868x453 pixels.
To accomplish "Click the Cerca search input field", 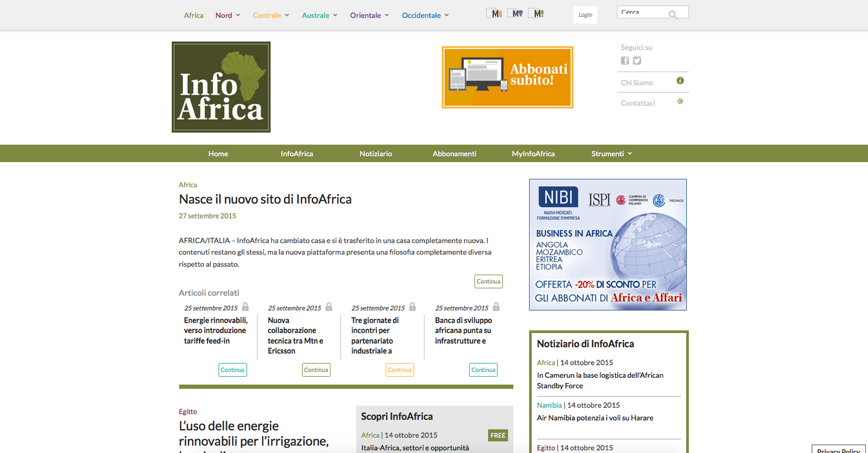I will pos(643,12).
